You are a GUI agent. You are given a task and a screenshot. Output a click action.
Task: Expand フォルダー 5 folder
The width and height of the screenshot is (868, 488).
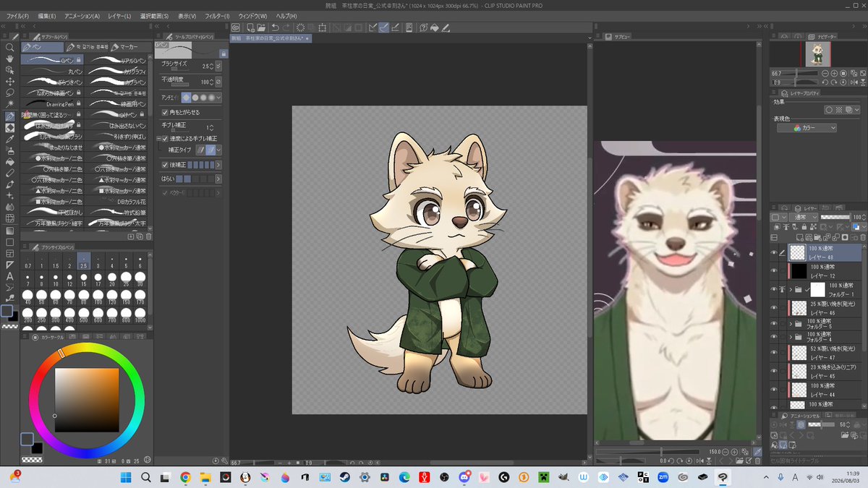[x=790, y=323]
